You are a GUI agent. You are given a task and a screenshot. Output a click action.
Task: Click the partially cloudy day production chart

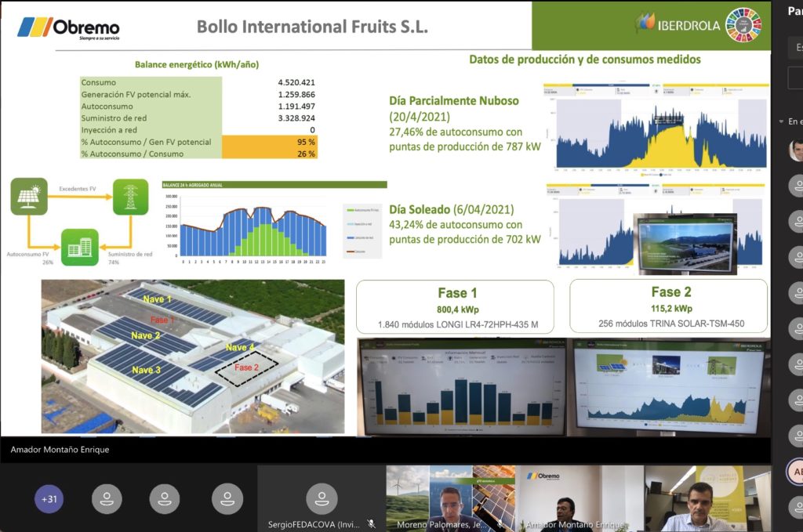tap(656, 129)
